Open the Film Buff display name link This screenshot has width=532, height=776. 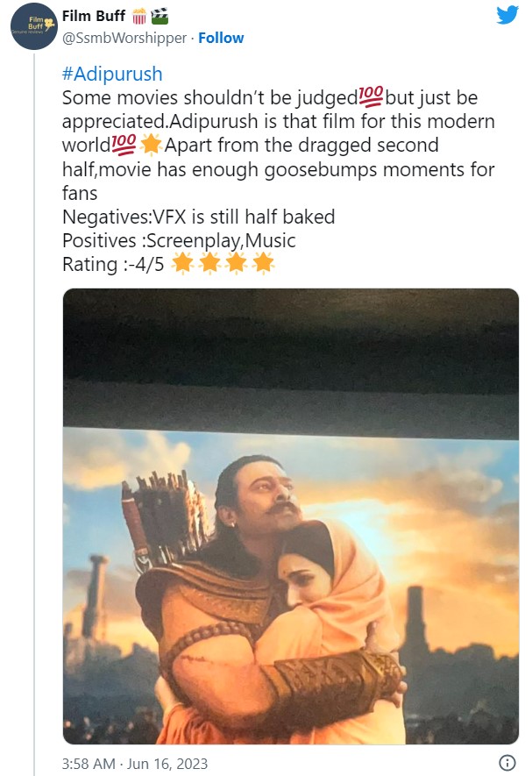(x=94, y=16)
